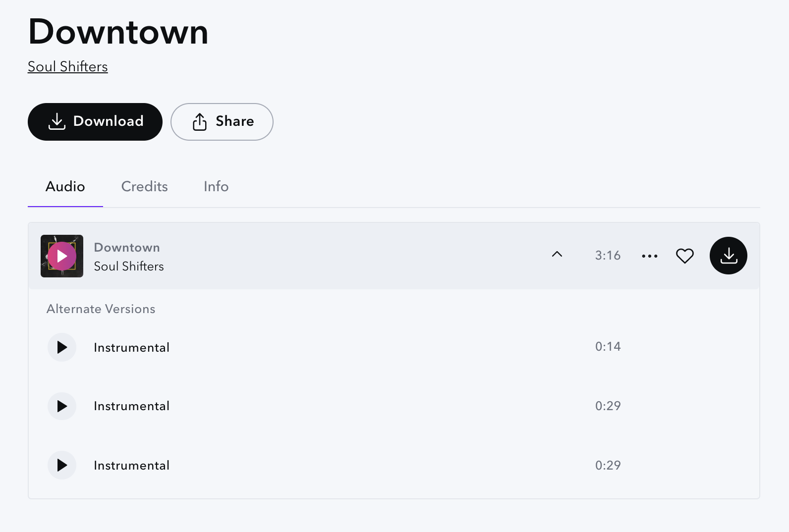789x532 pixels.
Task: Switch to the Credits tab
Action: [144, 187]
